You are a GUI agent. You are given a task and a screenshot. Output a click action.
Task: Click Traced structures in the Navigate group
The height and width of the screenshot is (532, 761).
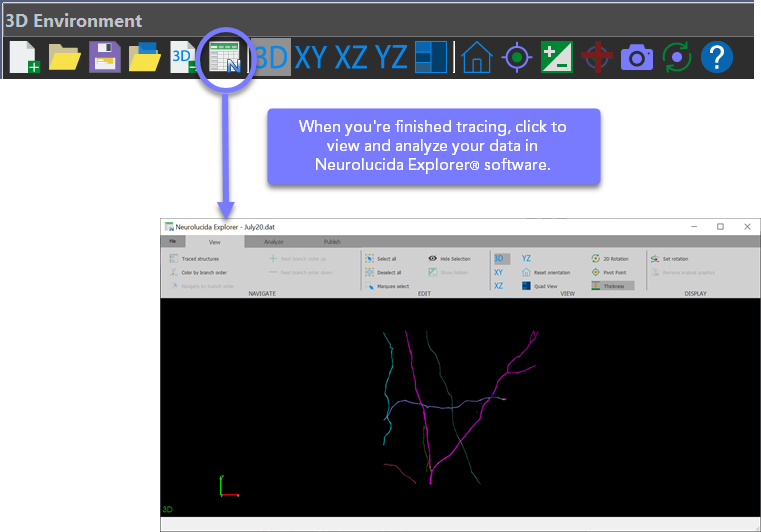(194, 259)
